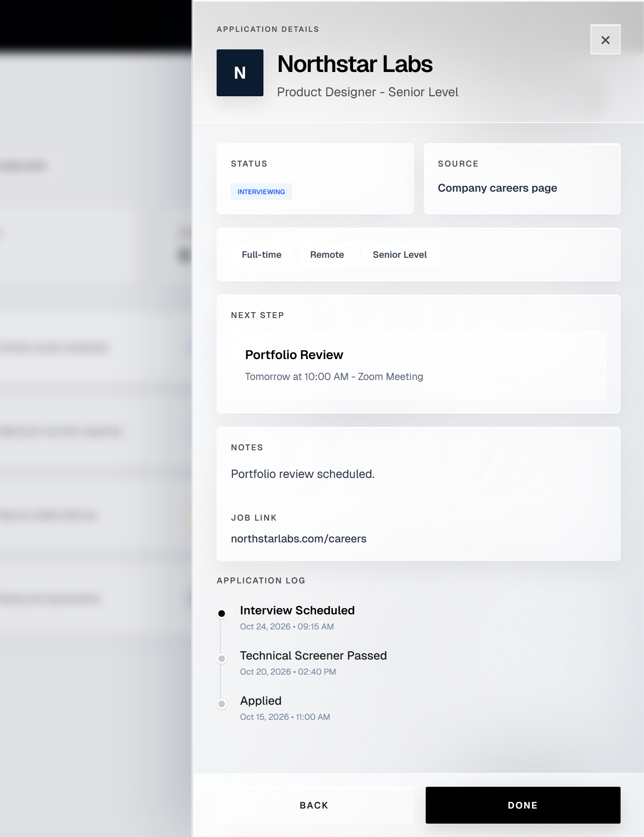Click the Oct 24, 2026 09:15 AM timestamp
Image resolution: width=644 pixels, height=837 pixels.
(287, 626)
